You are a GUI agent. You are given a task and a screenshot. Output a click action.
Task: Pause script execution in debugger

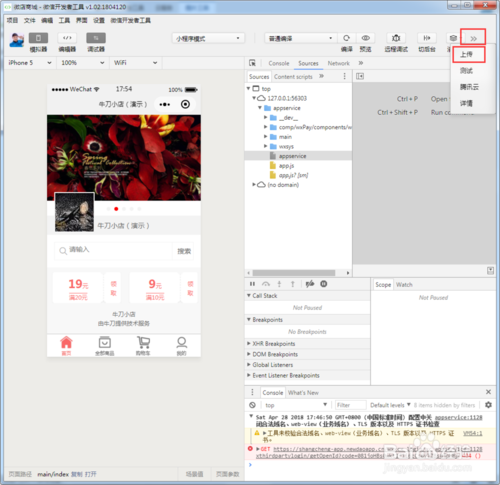pos(252,284)
